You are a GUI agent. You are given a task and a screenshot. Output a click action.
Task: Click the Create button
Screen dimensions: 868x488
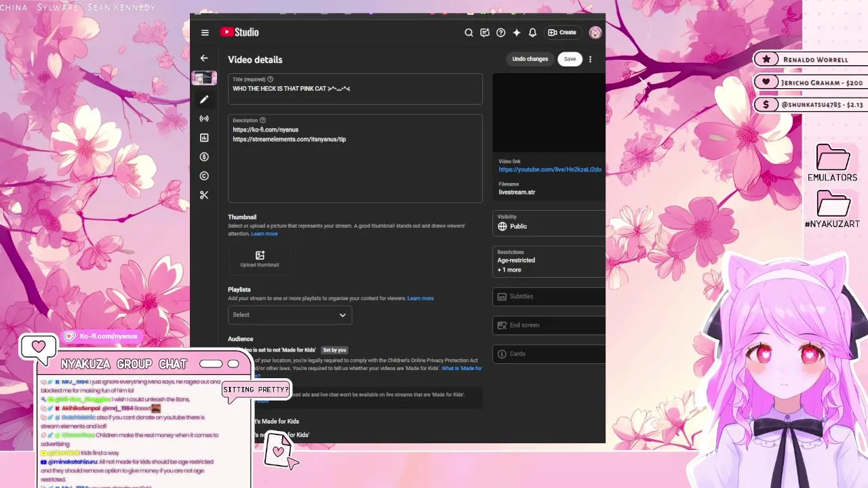point(562,33)
